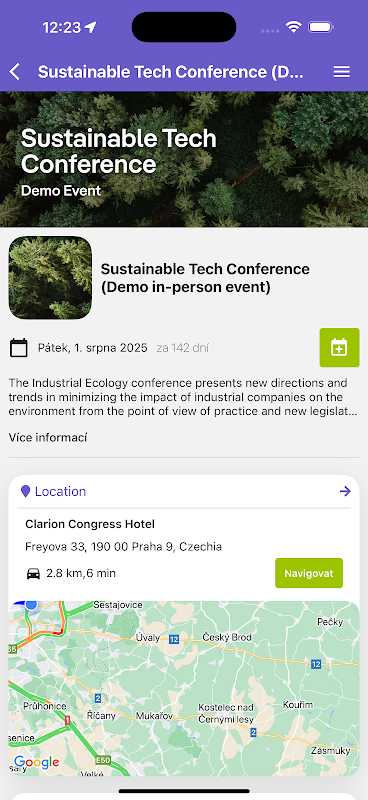Viewport: 368px width, 800px height.
Task: Open location details via right arrow
Action: 345,491
